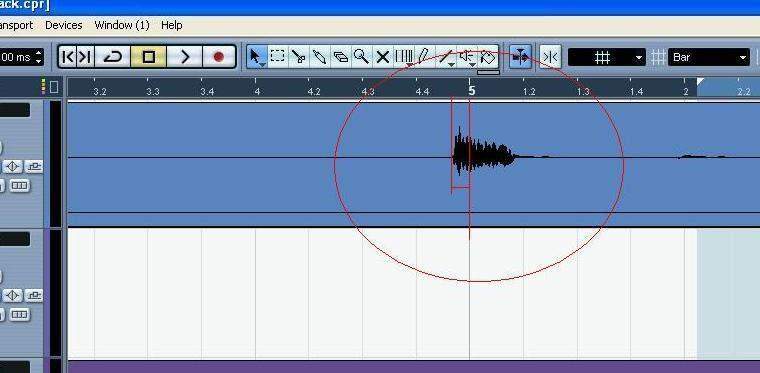Select the Range Selection tool
This screenshot has height=373, width=760.
277,57
